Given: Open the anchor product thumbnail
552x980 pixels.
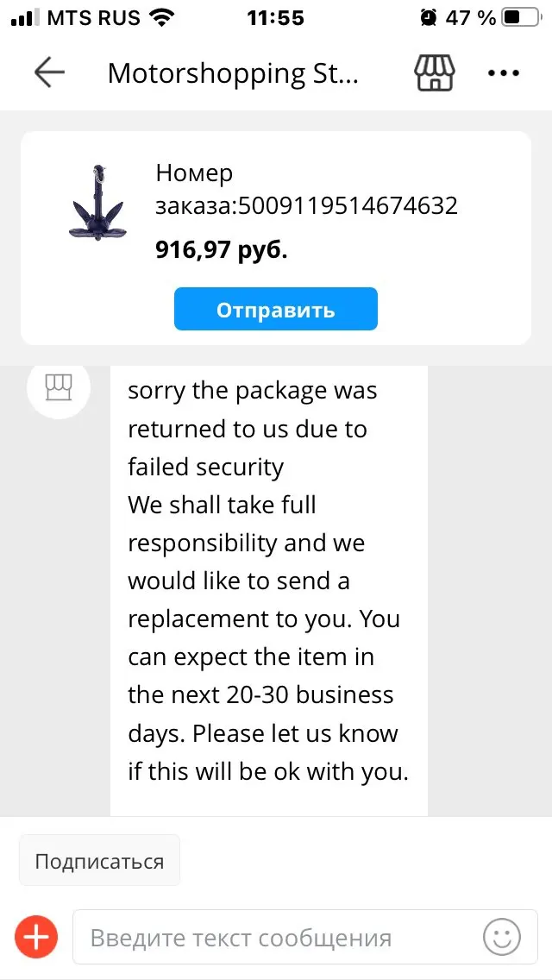Looking at the screenshot, I should pos(97,204).
